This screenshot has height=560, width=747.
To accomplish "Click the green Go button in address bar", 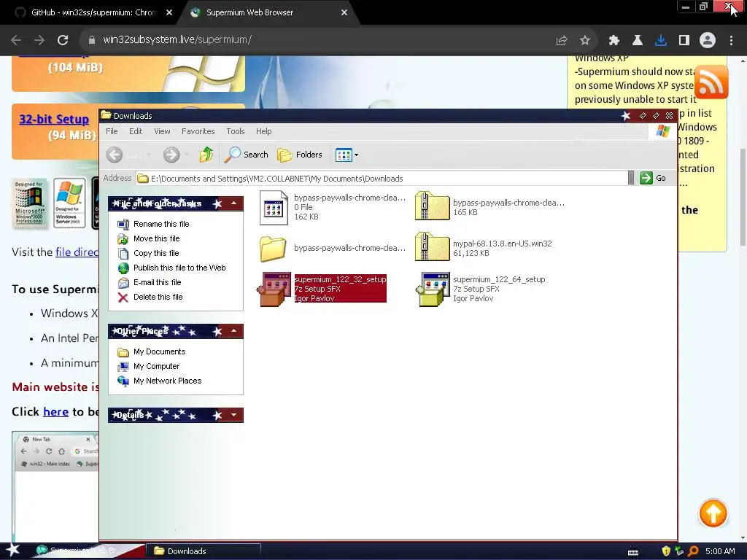I will coord(653,178).
